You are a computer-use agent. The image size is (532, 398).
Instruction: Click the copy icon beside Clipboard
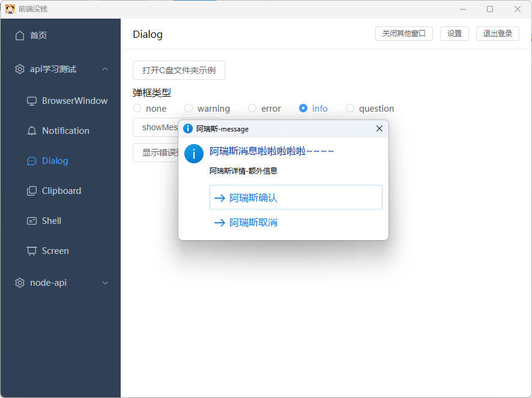coord(32,191)
